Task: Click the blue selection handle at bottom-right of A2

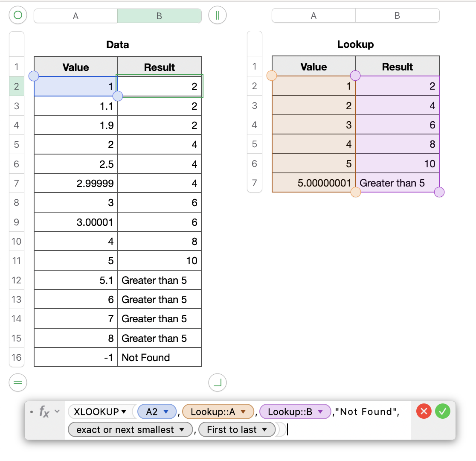Action: click(x=117, y=96)
